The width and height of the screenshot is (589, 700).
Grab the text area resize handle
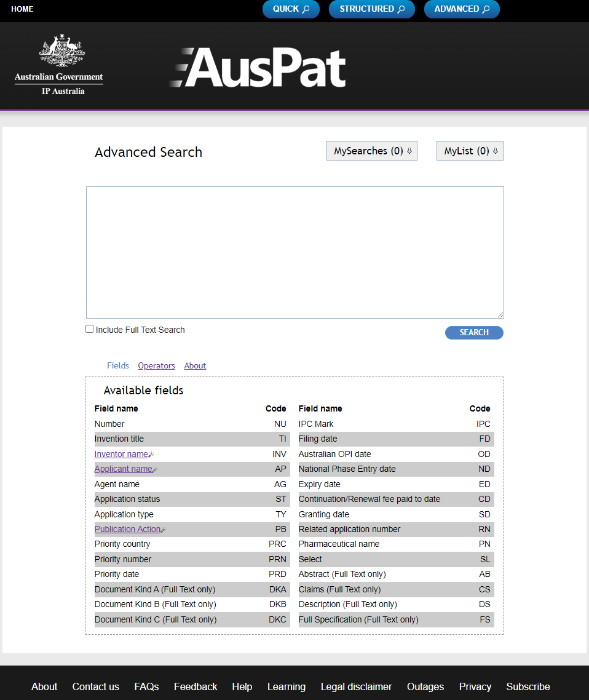(x=500, y=315)
